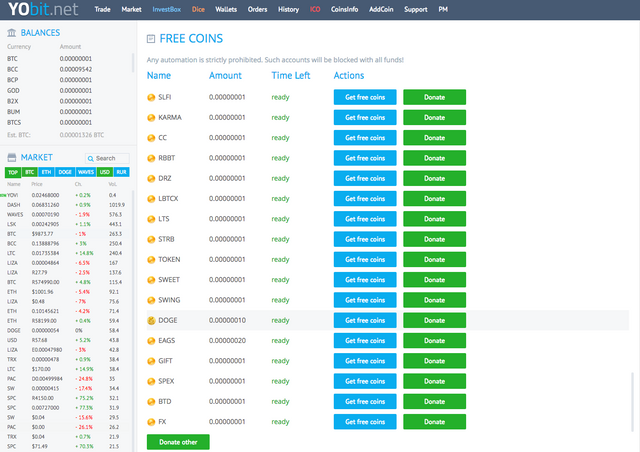This screenshot has height=452, width=640.
Task: Click the LBTCX coin icon
Action: pyautogui.click(x=151, y=199)
